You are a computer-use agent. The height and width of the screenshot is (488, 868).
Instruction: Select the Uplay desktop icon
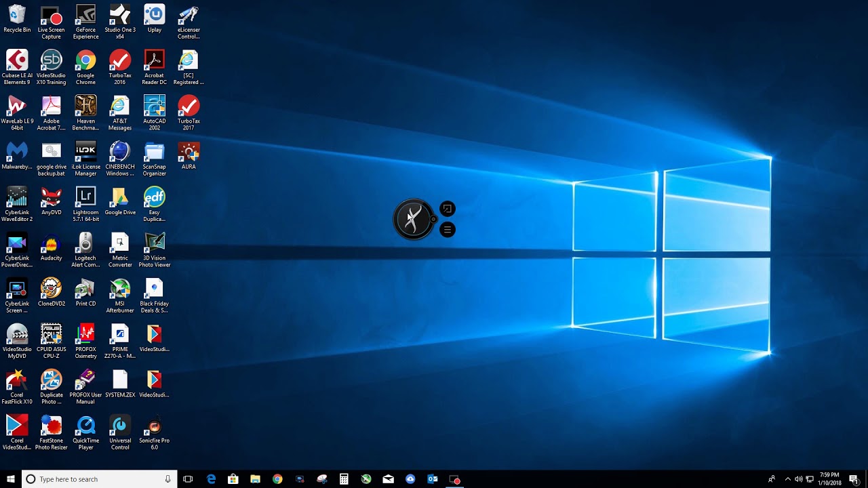coord(155,20)
